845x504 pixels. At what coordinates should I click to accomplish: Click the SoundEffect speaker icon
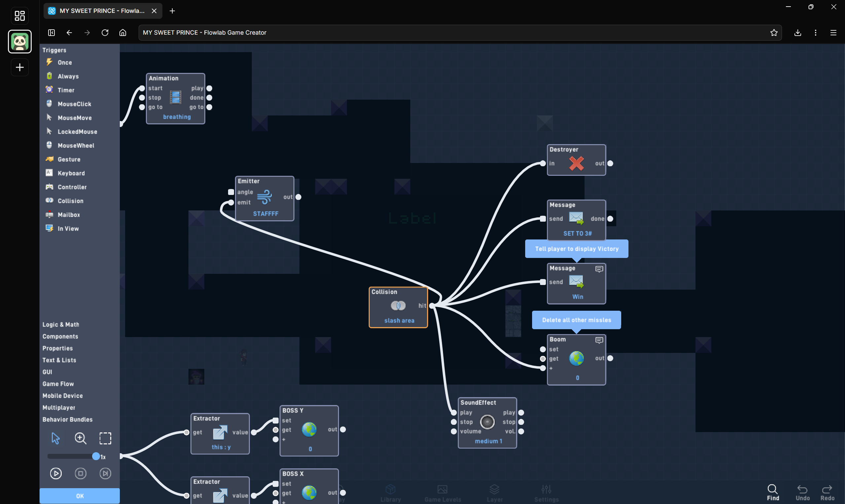tap(487, 422)
